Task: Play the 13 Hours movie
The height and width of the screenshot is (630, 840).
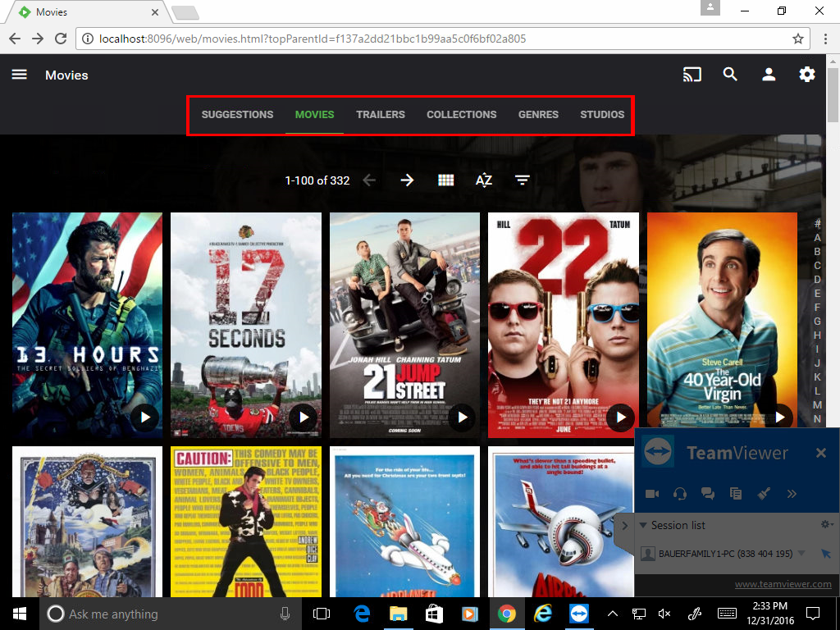Action: [x=145, y=417]
